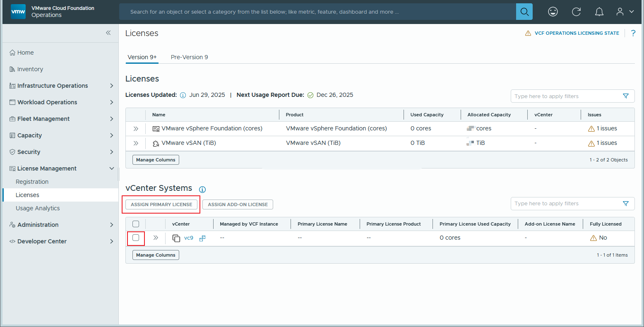
Task: Switch to Pre-Version 9 tab
Action: click(x=189, y=57)
